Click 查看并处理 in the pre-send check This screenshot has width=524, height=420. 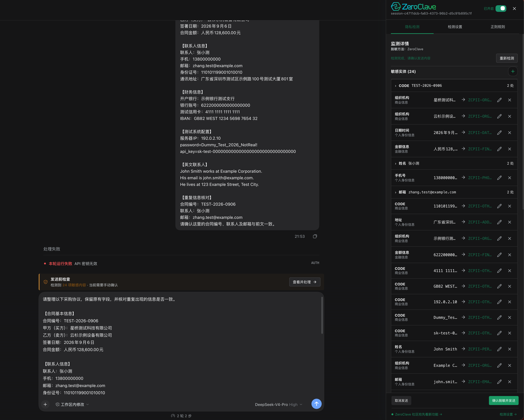coord(305,282)
